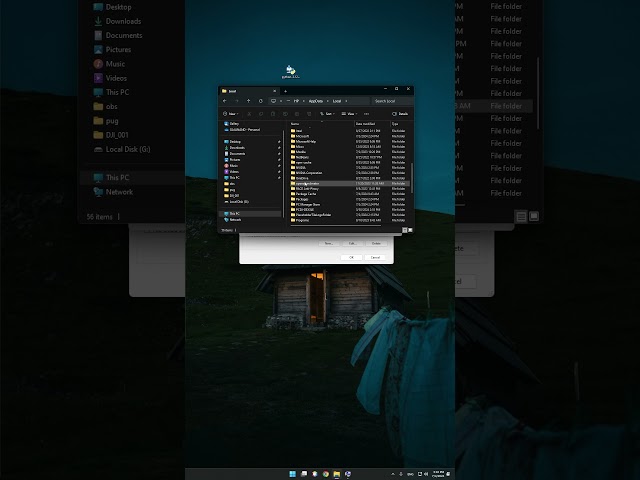Expand the chevron after HP in the address bar
The image size is (640, 480).
[303, 101]
